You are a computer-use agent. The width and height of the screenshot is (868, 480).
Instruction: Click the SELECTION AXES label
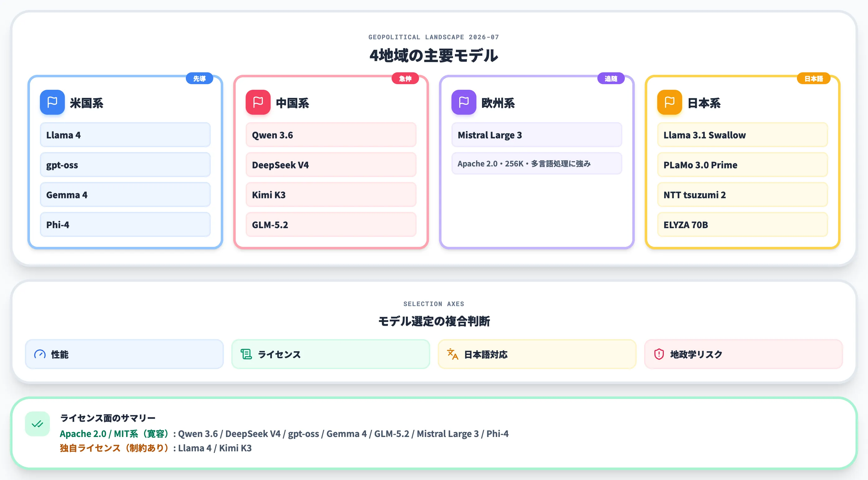434,304
